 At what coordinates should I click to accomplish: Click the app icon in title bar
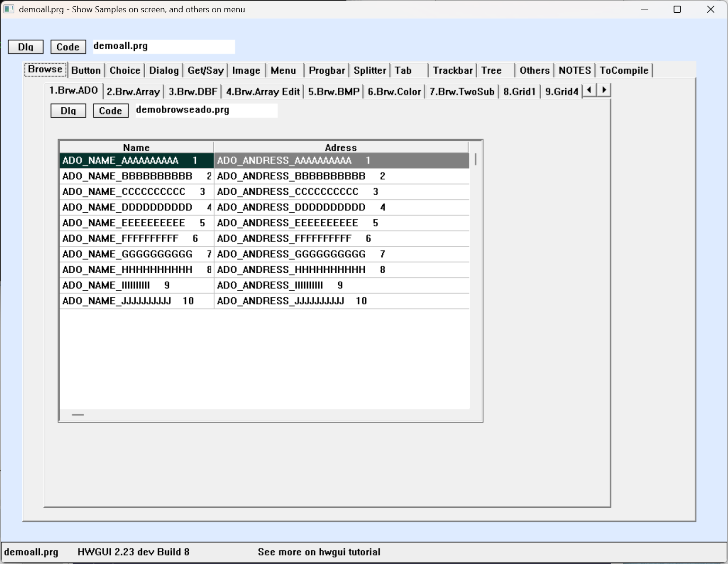(x=9, y=9)
